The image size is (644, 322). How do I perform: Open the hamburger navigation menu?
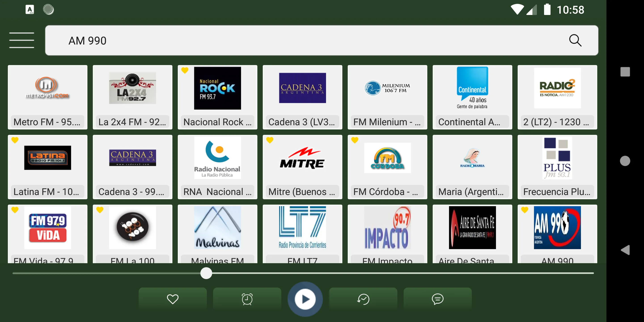tap(21, 40)
